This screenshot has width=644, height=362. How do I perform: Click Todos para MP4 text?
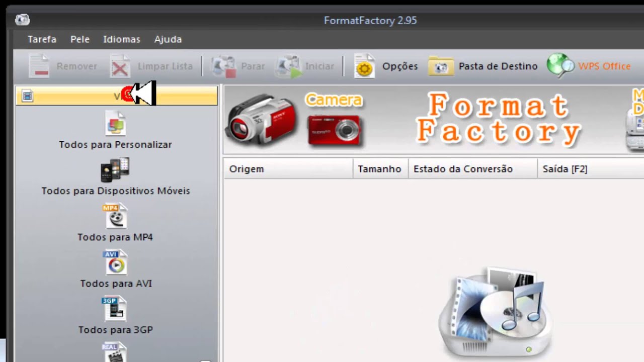115,237
